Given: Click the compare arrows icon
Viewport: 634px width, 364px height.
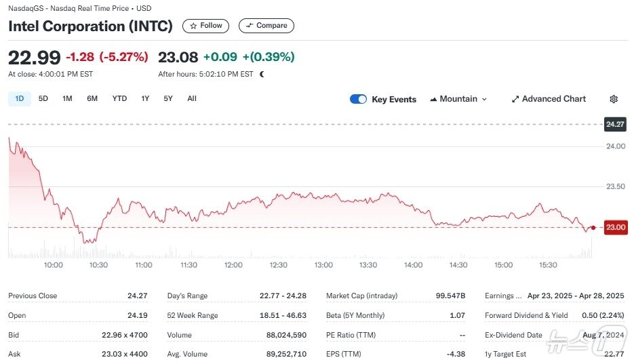Looking at the screenshot, I should tap(249, 26).
